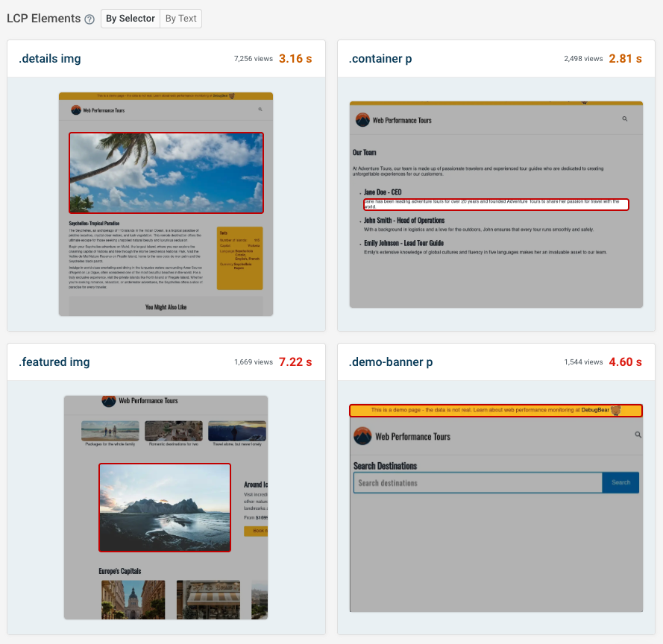Image resolution: width=663 pixels, height=644 pixels.
Task: Click the bear emoji in the demo banner
Action: pos(617,410)
